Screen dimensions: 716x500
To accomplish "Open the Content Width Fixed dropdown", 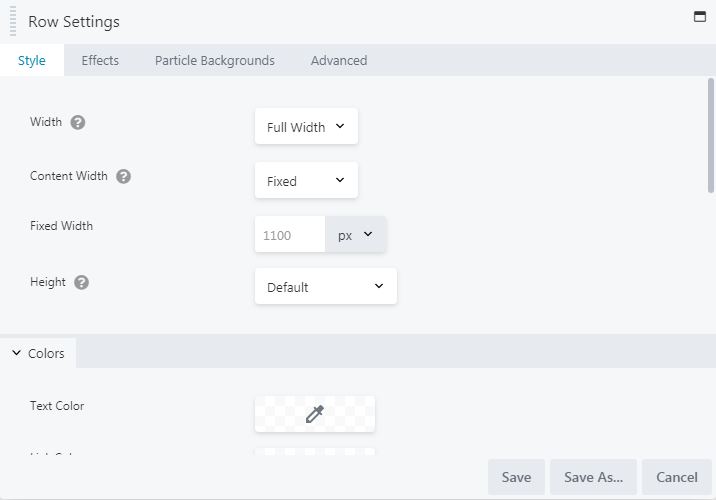I will pyautogui.click(x=306, y=181).
